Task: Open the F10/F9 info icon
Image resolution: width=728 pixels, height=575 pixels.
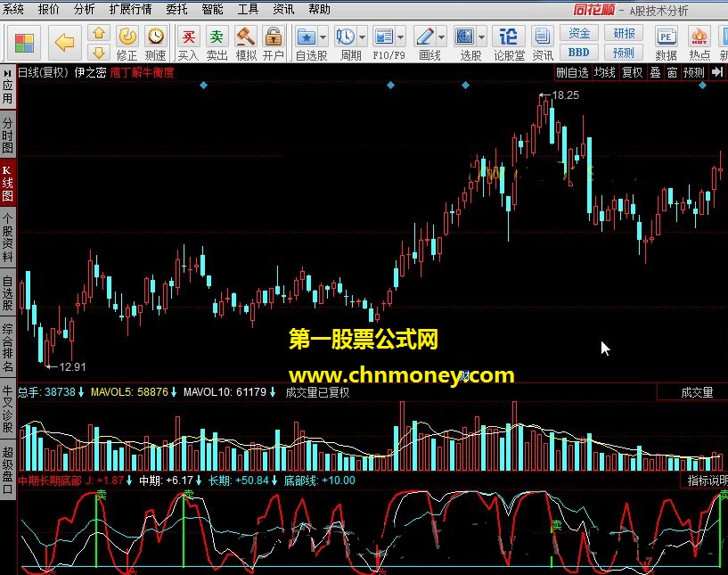Action: click(x=384, y=37)
